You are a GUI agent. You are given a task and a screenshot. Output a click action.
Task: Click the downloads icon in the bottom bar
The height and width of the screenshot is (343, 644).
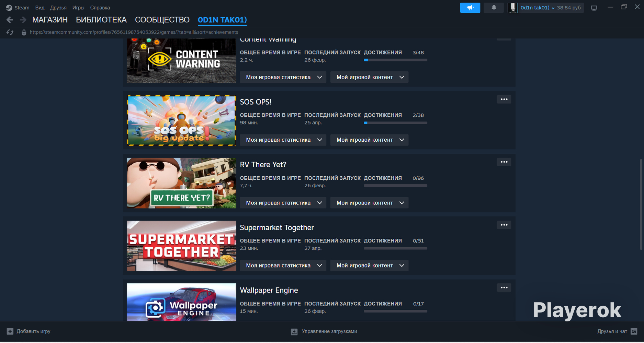click(x=294, y=332)
